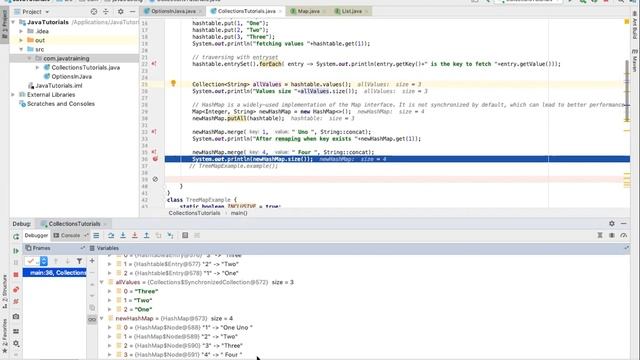This screenshot has height=360, width=640.
Task: Open View Breakpoints icon in debug sidebar
Action: click(x=16, y=289)
